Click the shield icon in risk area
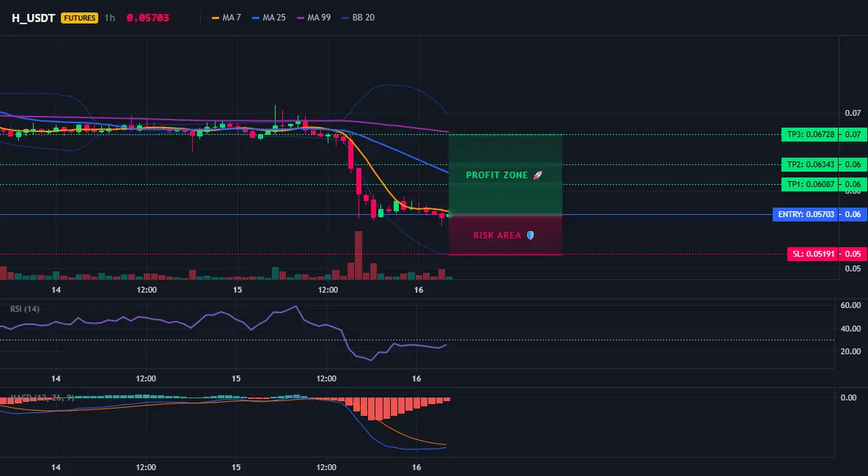 click(x=530, y=235)
